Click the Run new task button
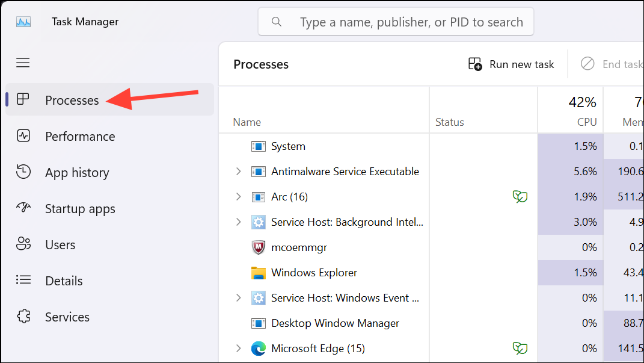The height and width of the screenshot is (363, 644). tap(511, 64)
